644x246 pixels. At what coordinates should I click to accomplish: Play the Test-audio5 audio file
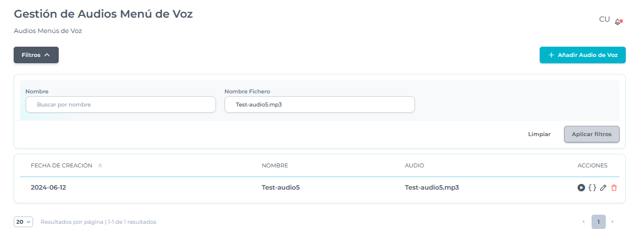click(x=581, y=187)
